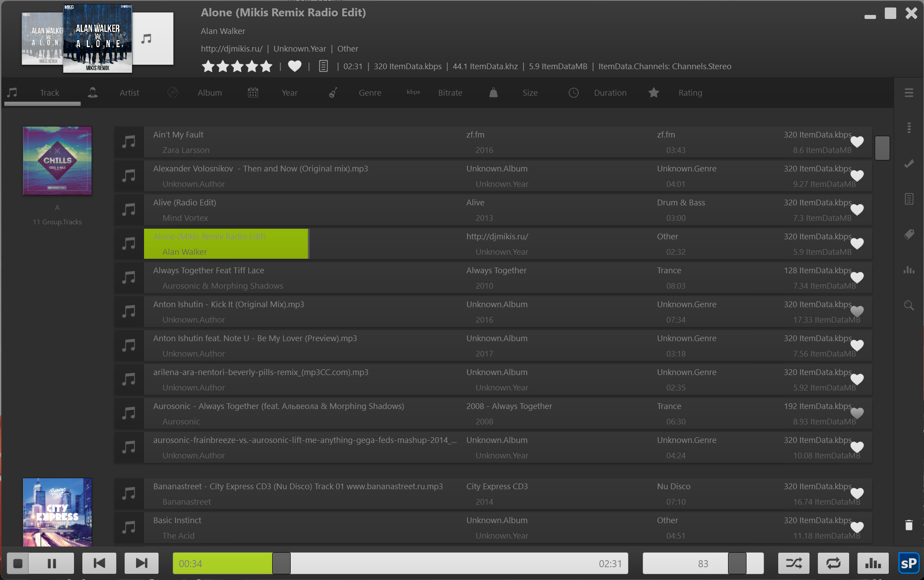Toggle favorite heart for Alive (Radio Edit)
The image size is (924, 580).
coord(857,210)
